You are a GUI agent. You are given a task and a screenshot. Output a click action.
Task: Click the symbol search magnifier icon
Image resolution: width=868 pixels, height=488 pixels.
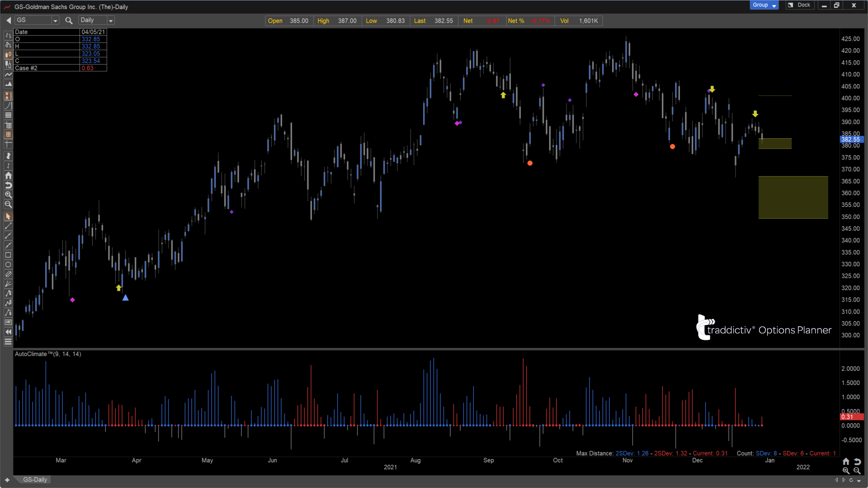click(69, 20)
